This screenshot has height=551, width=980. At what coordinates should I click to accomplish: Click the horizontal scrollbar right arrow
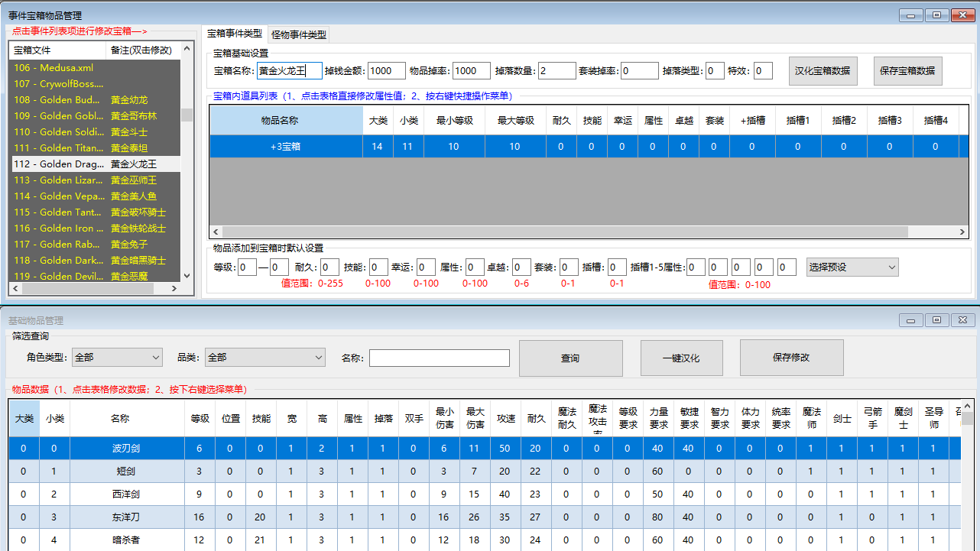point(962,231)
